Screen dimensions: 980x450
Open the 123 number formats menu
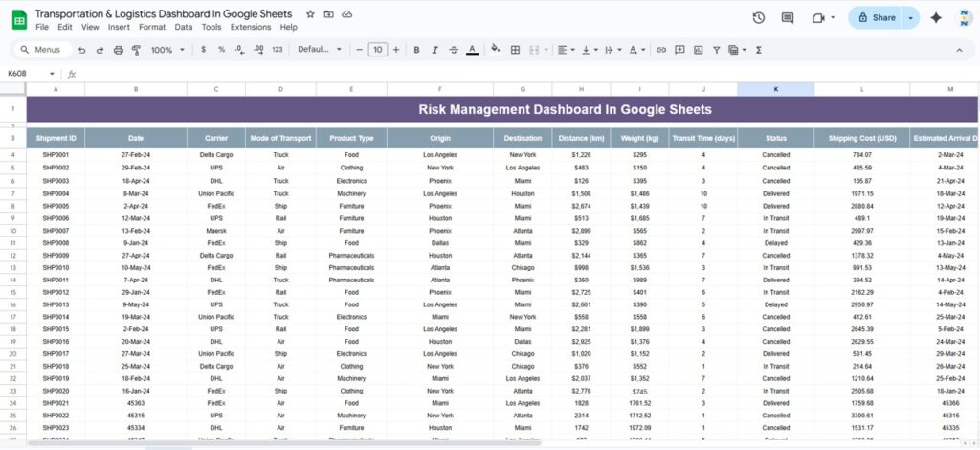[x=278, y=50]
